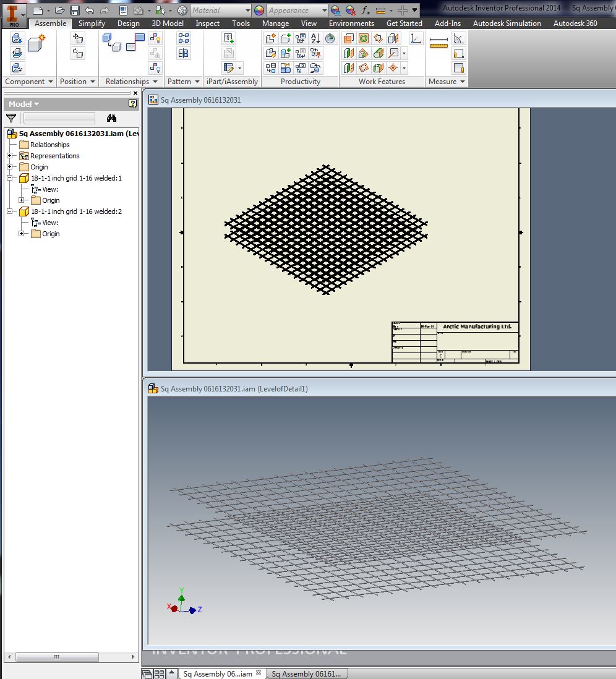Select the Free Move tool
The height and width of the screenshot is (679, 616).
point(78,39)
